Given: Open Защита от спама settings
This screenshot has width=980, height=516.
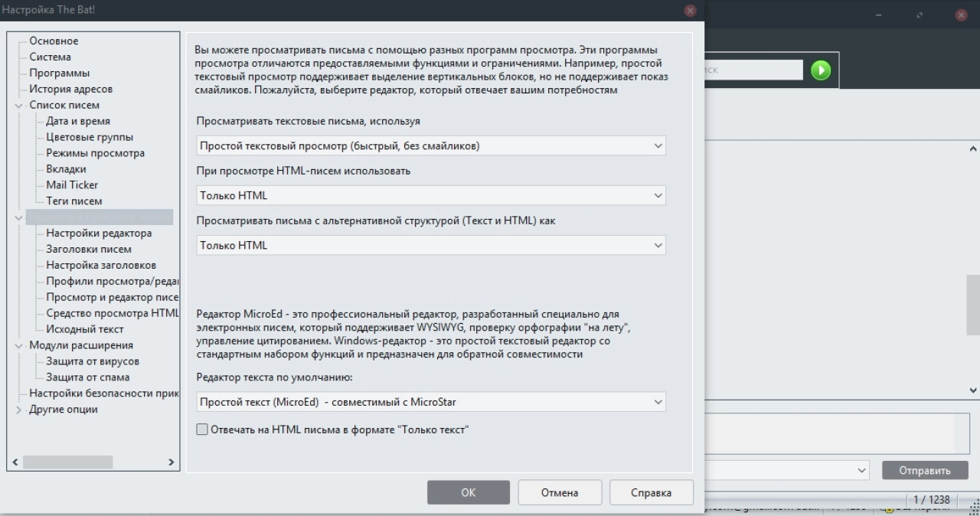Looking at the screenshot, I should point(87,377).
